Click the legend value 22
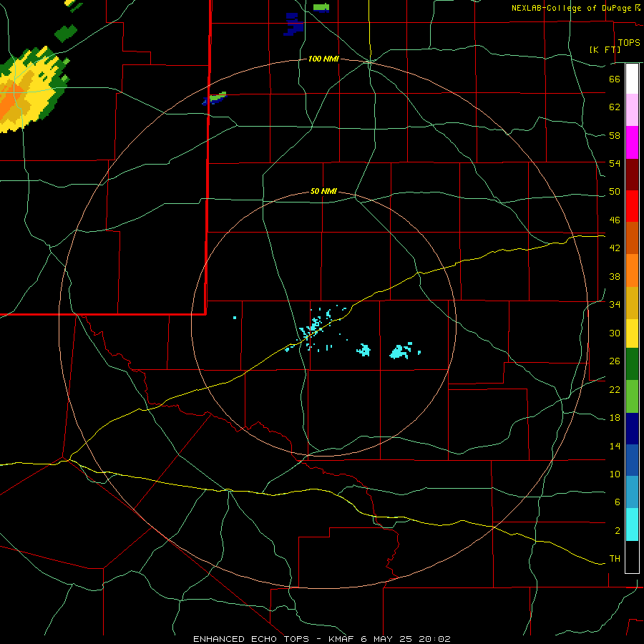The image size is (644, 644). pyautogui.click(x=615, y=390)
